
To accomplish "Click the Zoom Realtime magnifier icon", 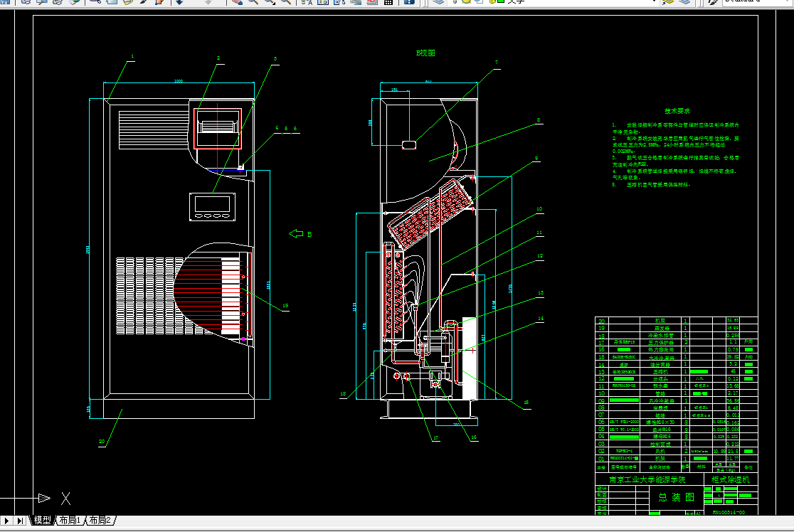I will pos(253,1).
